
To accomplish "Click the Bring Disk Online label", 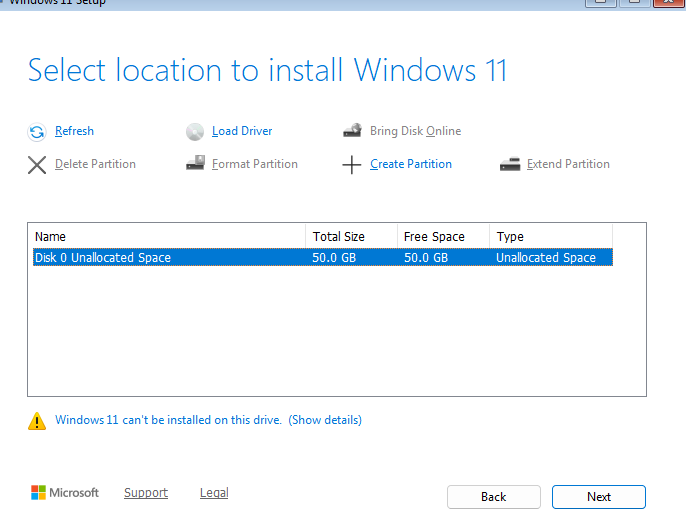I will point(416,131).
